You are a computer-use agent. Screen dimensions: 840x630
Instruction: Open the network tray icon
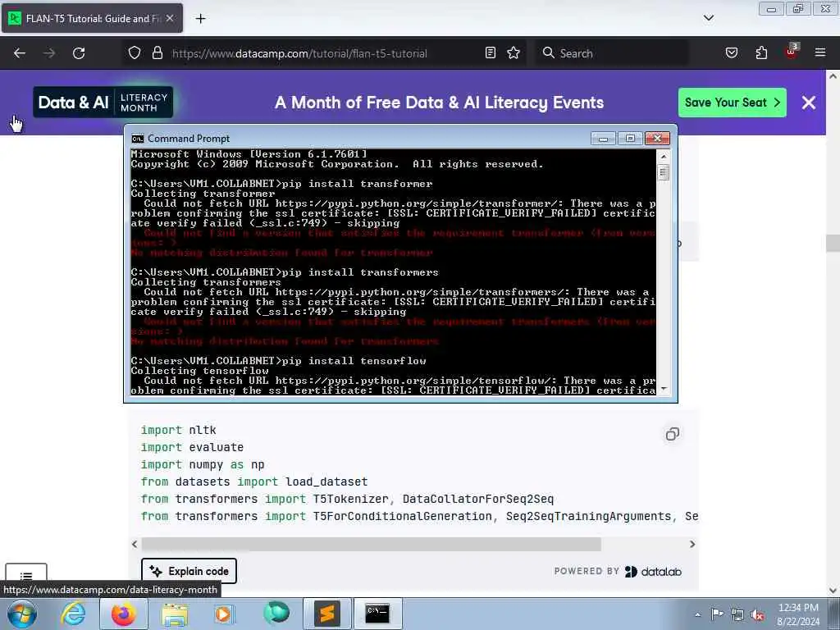[737, 614]
